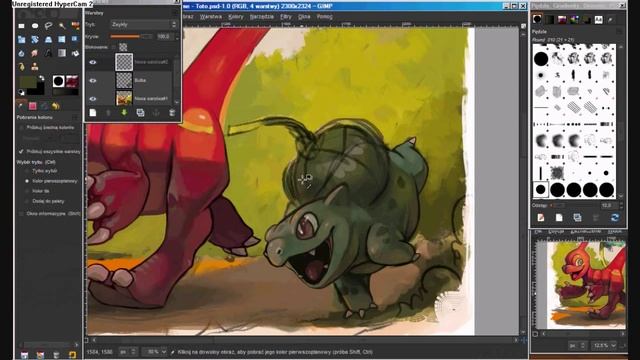Viewport: 640px width, 360px height.
Task: Open the active pattern preview in toolbox
Action: (72, 81)
